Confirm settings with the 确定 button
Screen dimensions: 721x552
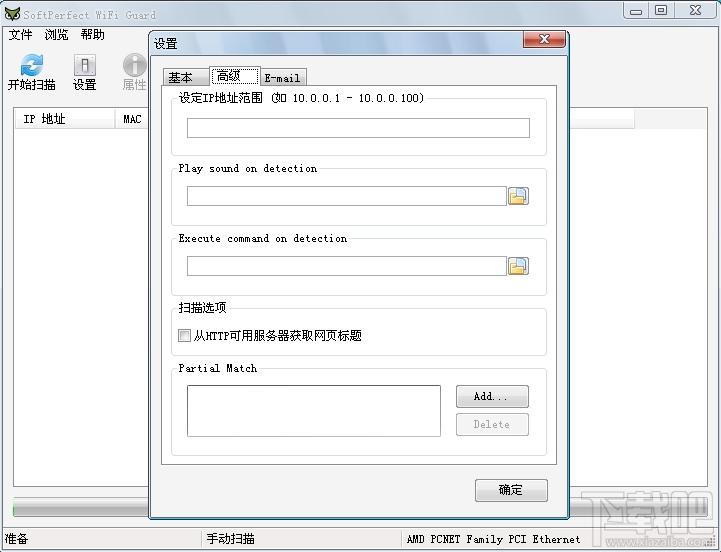[x=511, y=490]
